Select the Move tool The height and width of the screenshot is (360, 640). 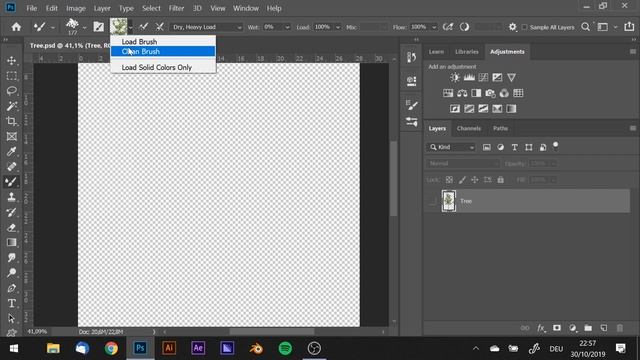tap(11, 60)
